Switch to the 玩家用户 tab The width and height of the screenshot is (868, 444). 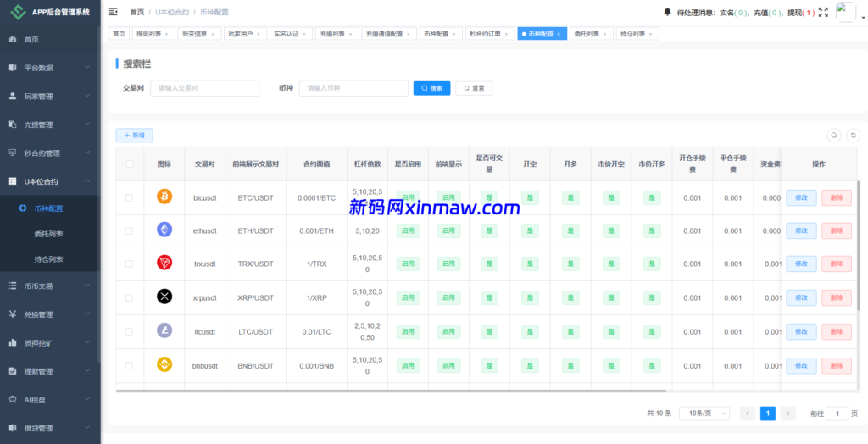click(x=244, y=34)
